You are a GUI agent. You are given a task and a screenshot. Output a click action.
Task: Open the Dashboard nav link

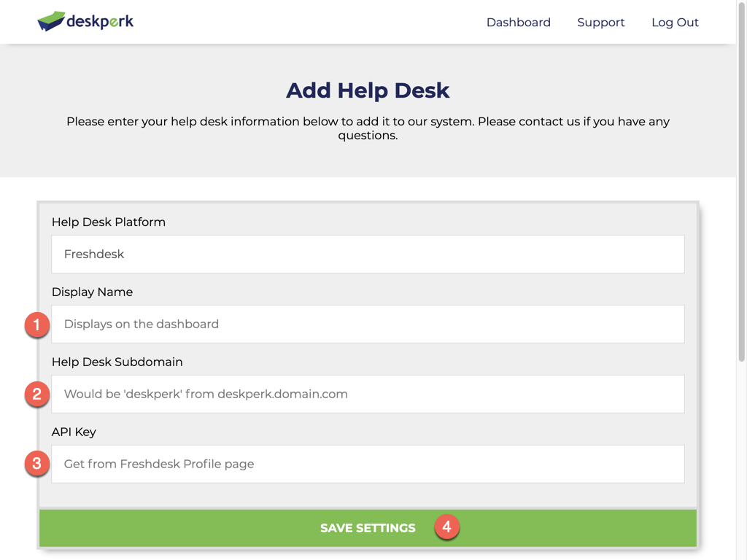(x=518, y=23)
